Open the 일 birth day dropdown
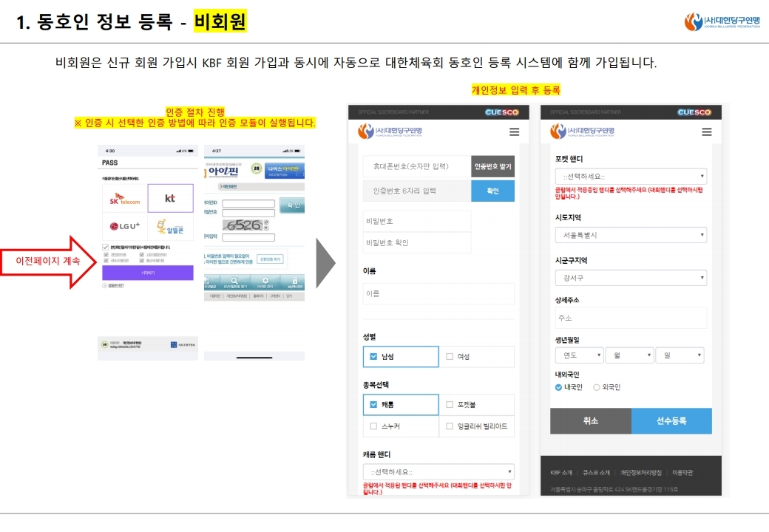Screen dimensions: 769x532 pos(680,355)
